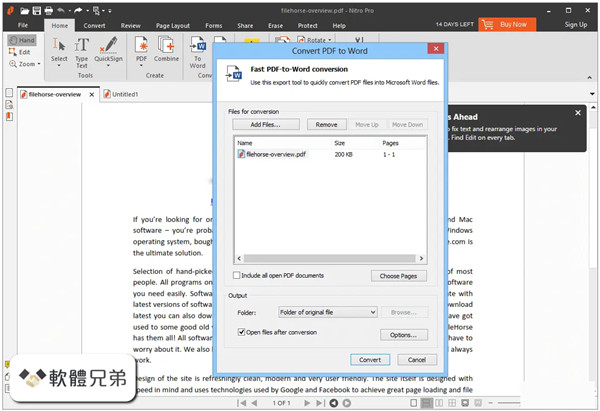Go to the next page

307,403
